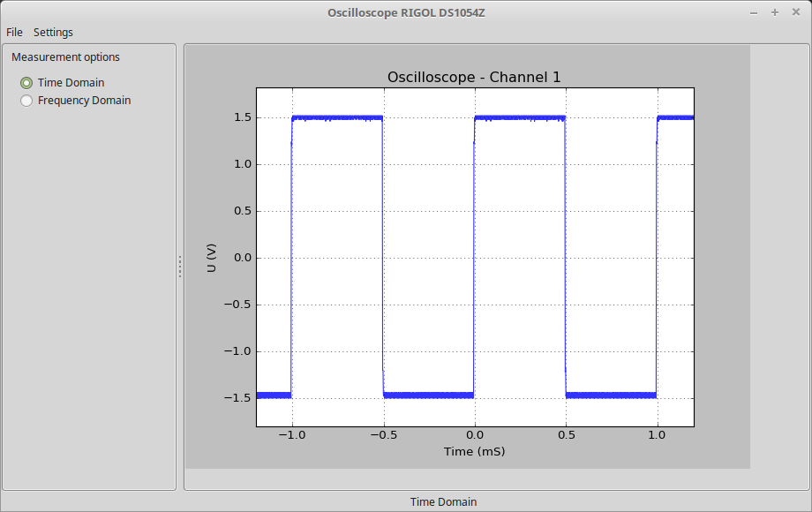Click the plot title Oscilloscope - Channel 1
The image size is (812, 512).
(474, 78)
